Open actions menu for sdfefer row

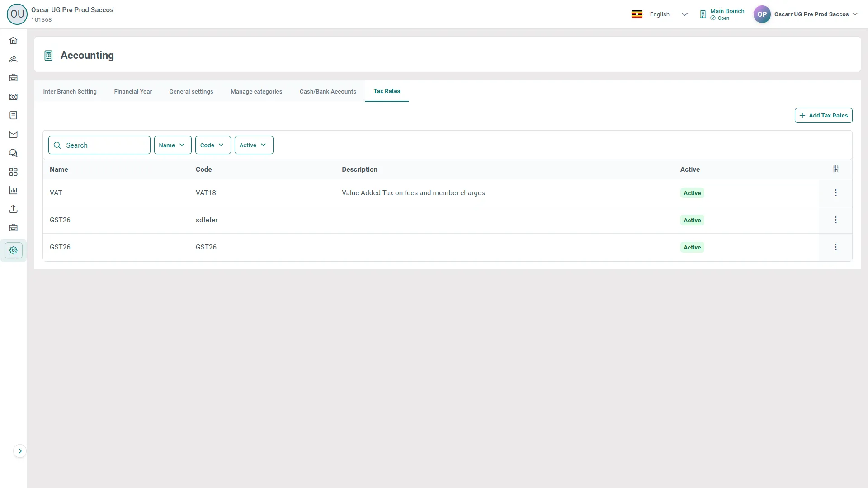835,220
